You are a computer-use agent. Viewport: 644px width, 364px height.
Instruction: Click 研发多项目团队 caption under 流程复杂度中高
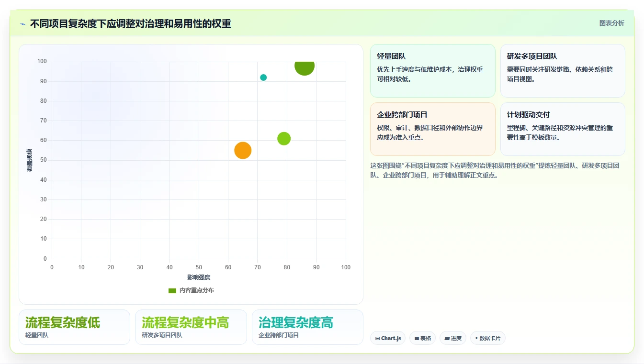tap(162, 335)
